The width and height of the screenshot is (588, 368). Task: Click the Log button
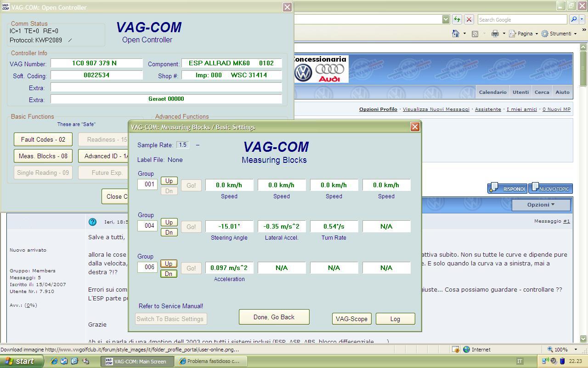[x=395, y=319]
